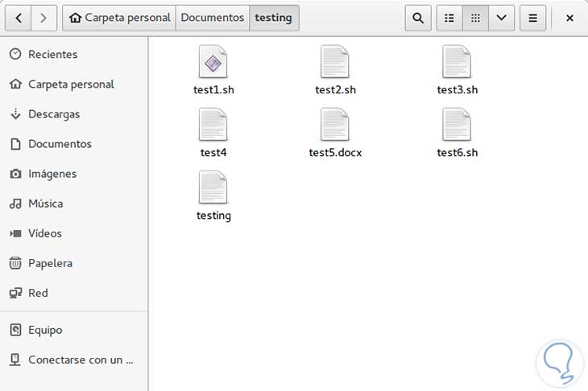The height and width of the screenshot is (391, 588).
Task: Switch to grid icon view
Action: (475, 18)
